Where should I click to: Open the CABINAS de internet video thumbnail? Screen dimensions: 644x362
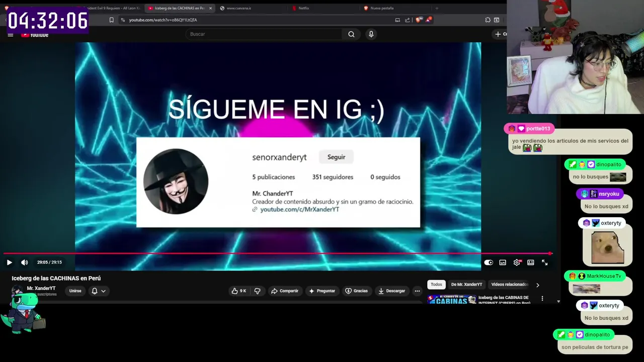(451, 299)
